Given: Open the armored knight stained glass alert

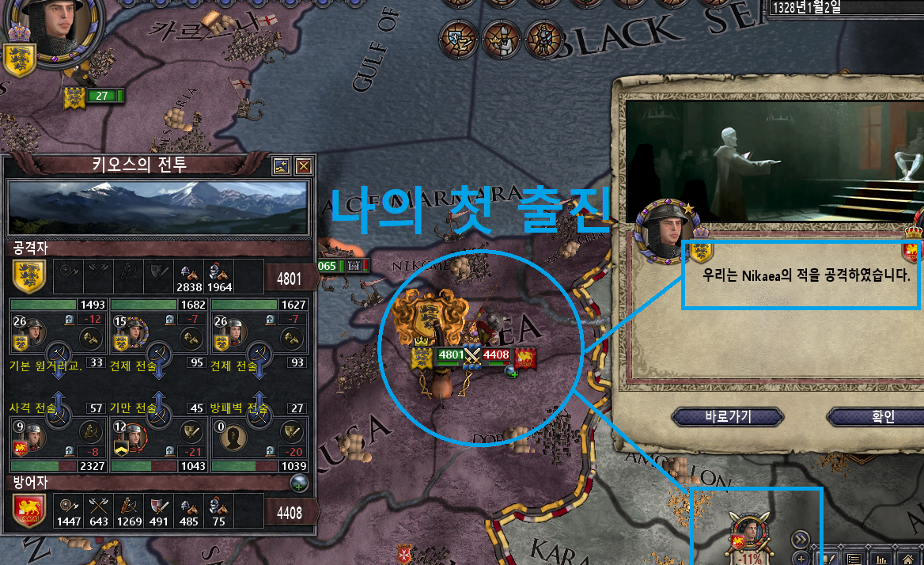Looking at the screenshot, I should (543, 40).
